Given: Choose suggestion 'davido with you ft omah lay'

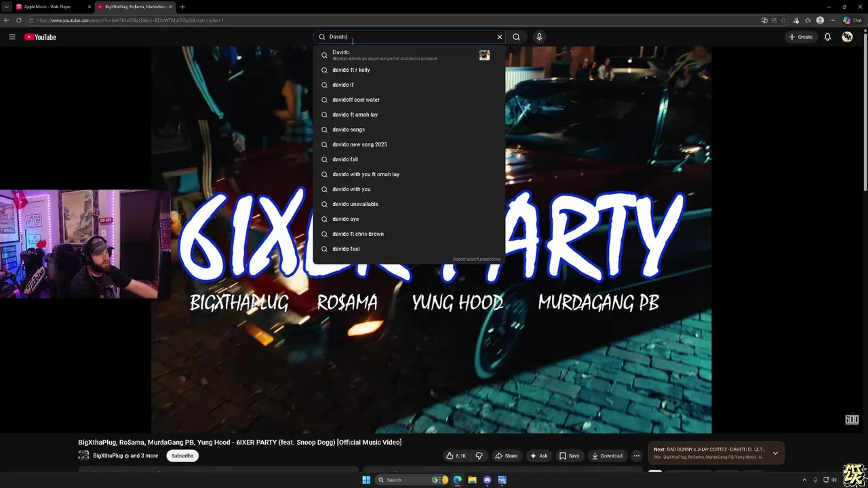Looking at the screenshot, I should (x=409, y=174).
